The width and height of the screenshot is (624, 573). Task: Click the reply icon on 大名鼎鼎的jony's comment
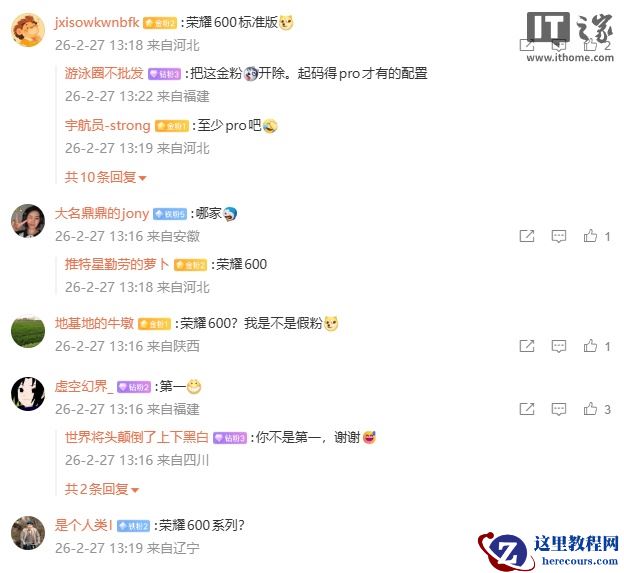pyautogui.click(x=559, y=236)
